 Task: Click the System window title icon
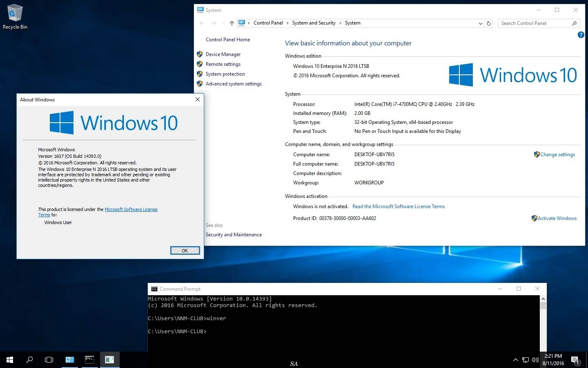point(200,10)
